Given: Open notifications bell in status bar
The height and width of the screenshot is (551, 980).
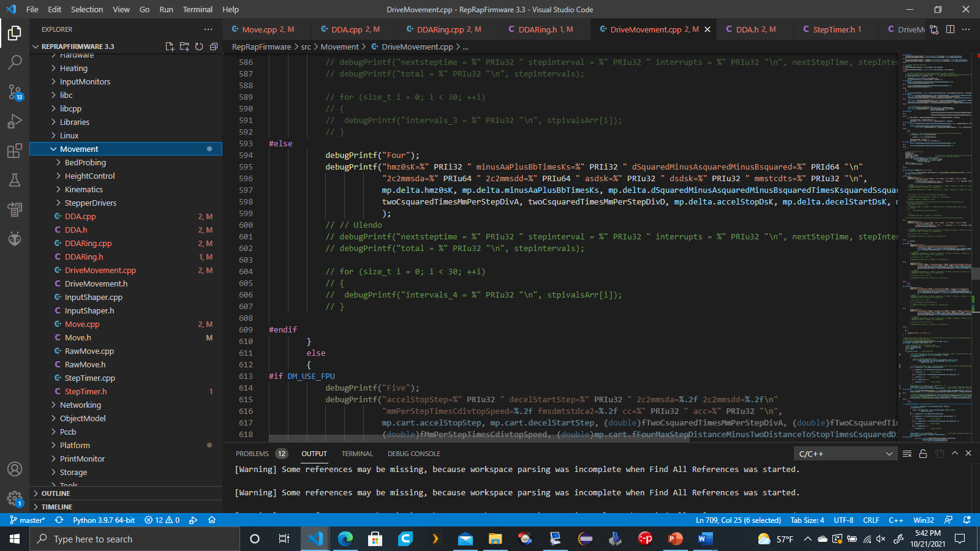Looking at the screenshot, I should click(x=967, y=520).
